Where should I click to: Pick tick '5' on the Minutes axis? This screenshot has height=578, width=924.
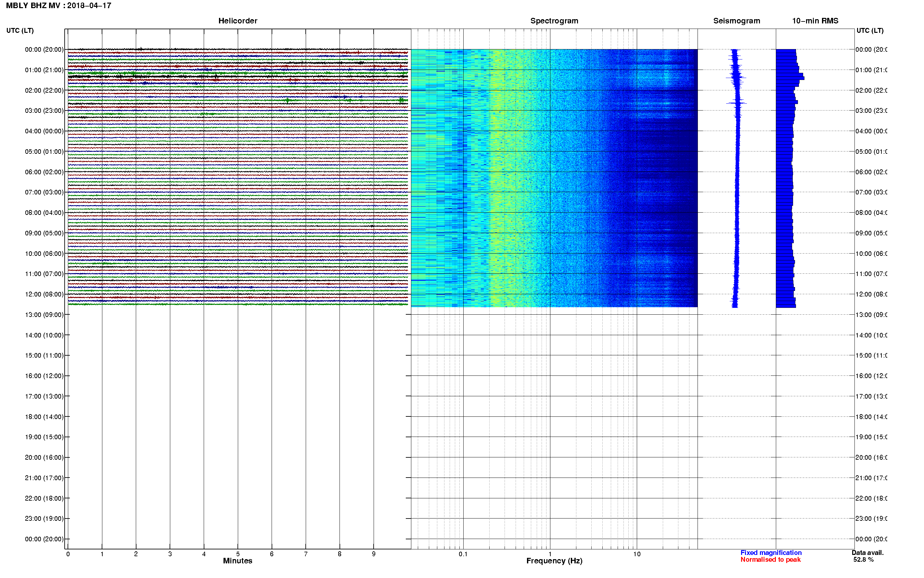pos(238,554)
